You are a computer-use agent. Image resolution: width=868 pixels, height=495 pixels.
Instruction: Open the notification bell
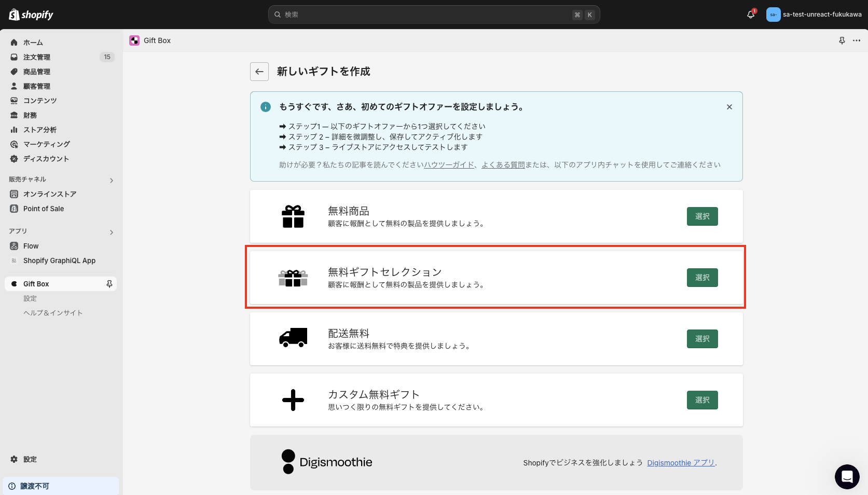point(750,15)
